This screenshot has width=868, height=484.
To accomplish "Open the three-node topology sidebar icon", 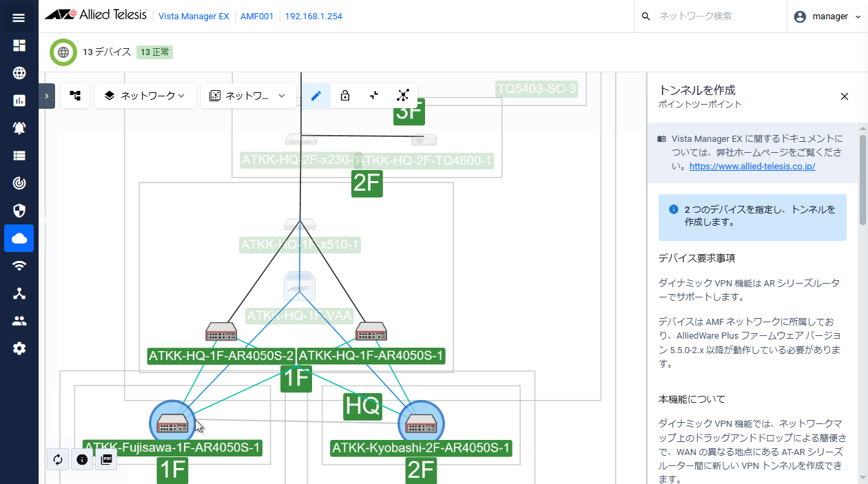I will pos(19,293).
